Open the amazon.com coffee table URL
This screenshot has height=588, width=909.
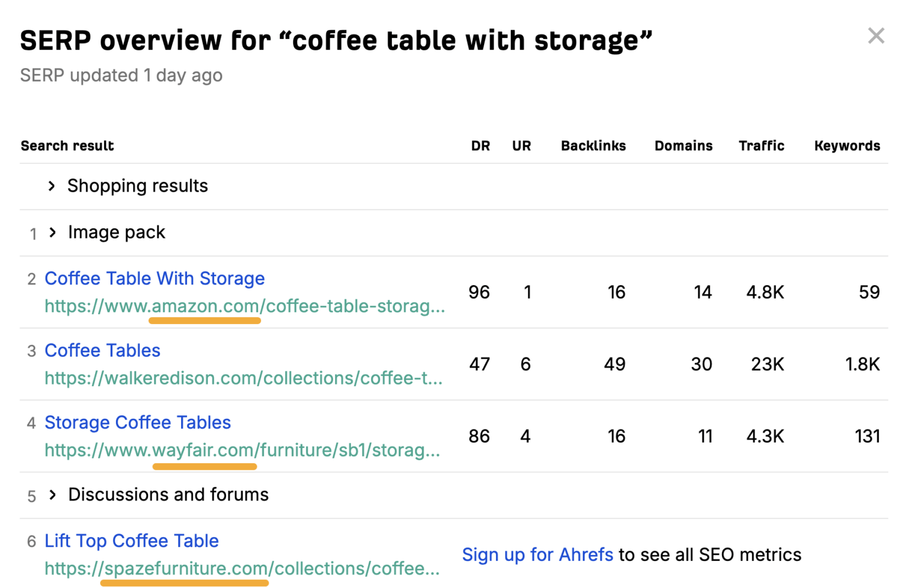pyautogui.click(x=244, y=306)
